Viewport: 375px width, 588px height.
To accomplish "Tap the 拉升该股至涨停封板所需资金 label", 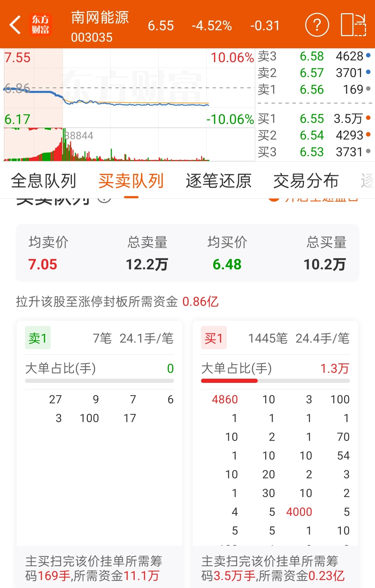I will tap(97, 302).
